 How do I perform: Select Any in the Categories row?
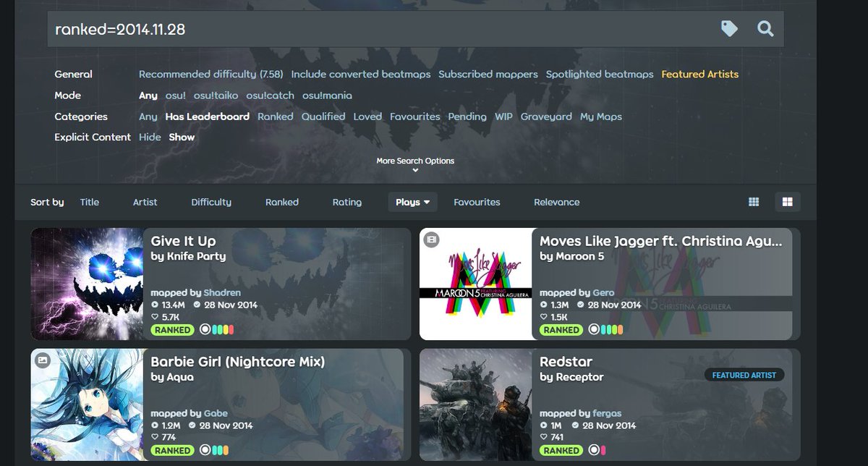148,116
